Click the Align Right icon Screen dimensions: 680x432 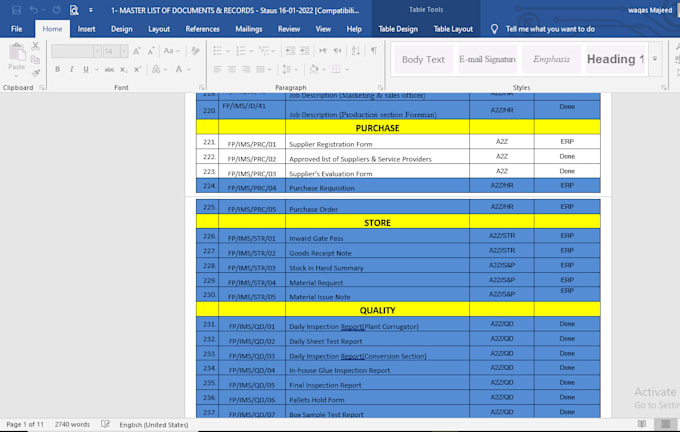(246, 69)
